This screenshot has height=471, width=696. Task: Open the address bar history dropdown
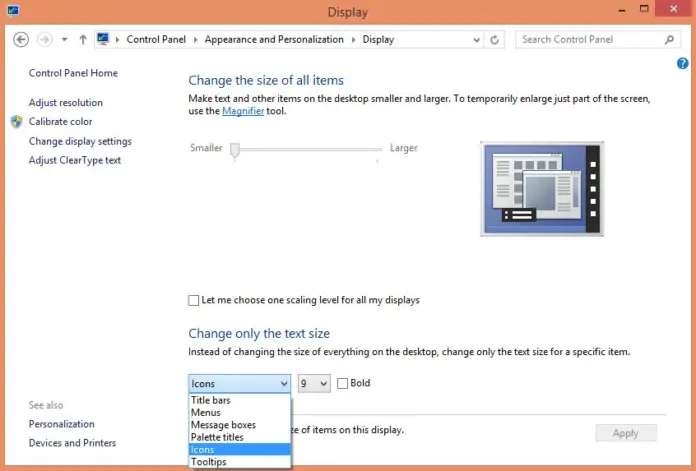(475, 40)
